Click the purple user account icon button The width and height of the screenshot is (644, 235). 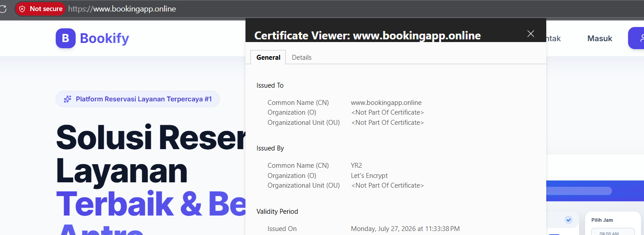[x=636, y=39]
